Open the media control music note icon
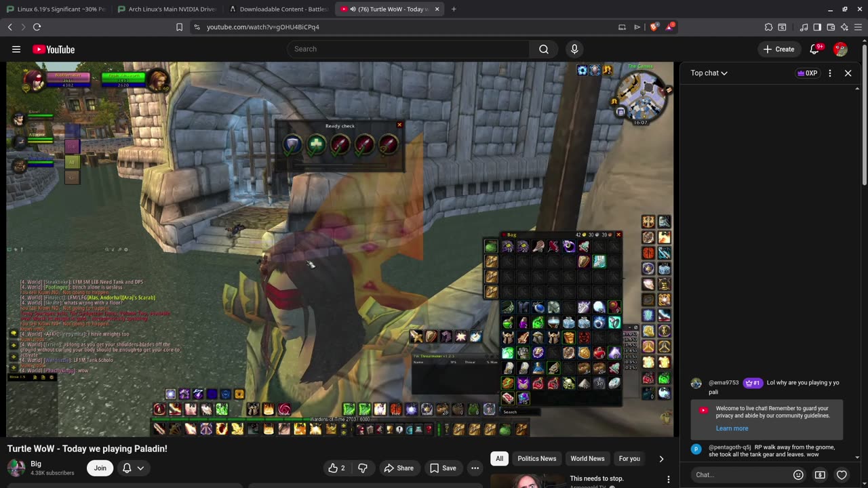 (804, 27)
